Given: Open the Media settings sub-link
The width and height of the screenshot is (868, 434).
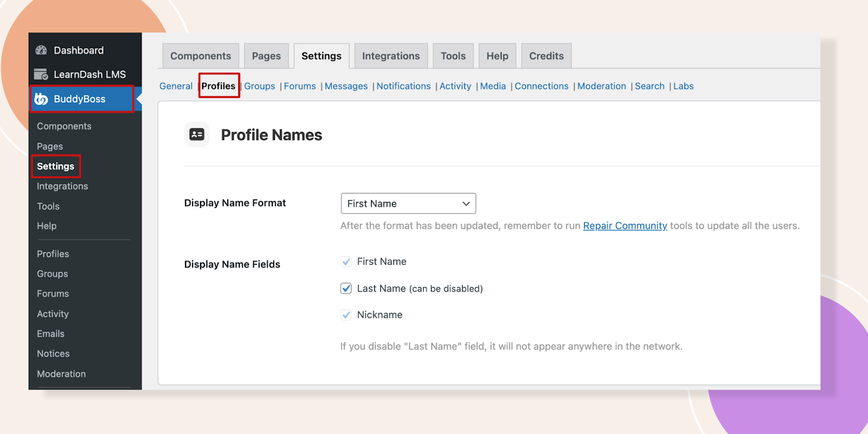Looking at the screenshot, I should click(493, 86).
